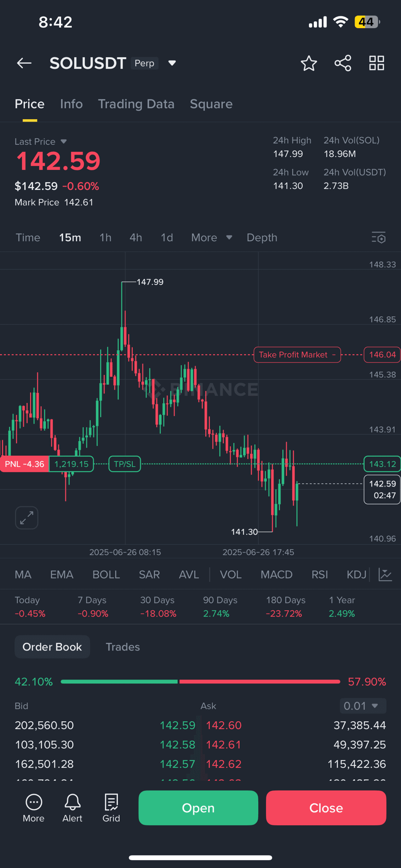Open the Trading Data tab
This screenshot has height=868, width=401.
[136, 104]
